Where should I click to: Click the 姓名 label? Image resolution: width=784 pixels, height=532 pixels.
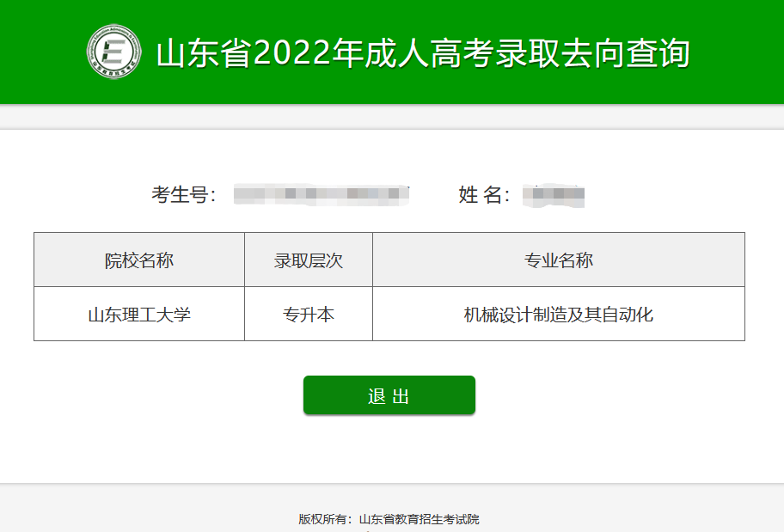coord(484,195)
